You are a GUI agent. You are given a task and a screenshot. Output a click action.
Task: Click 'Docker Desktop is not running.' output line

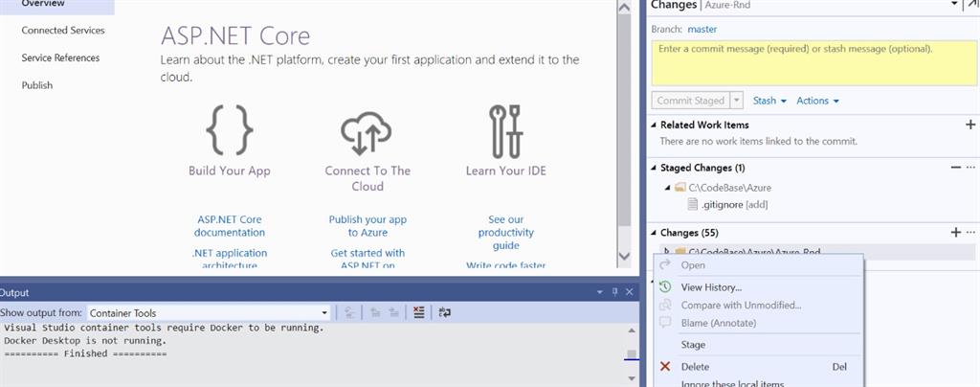pos(85,341)
